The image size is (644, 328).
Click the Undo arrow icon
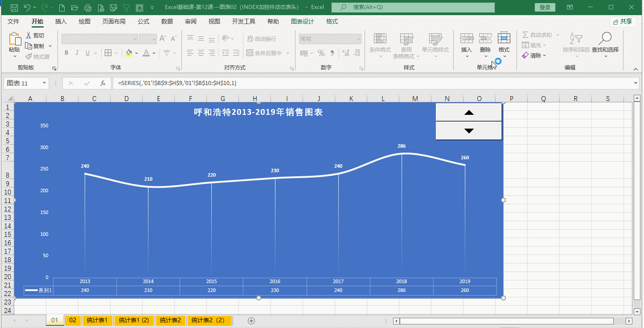point(27,8)
